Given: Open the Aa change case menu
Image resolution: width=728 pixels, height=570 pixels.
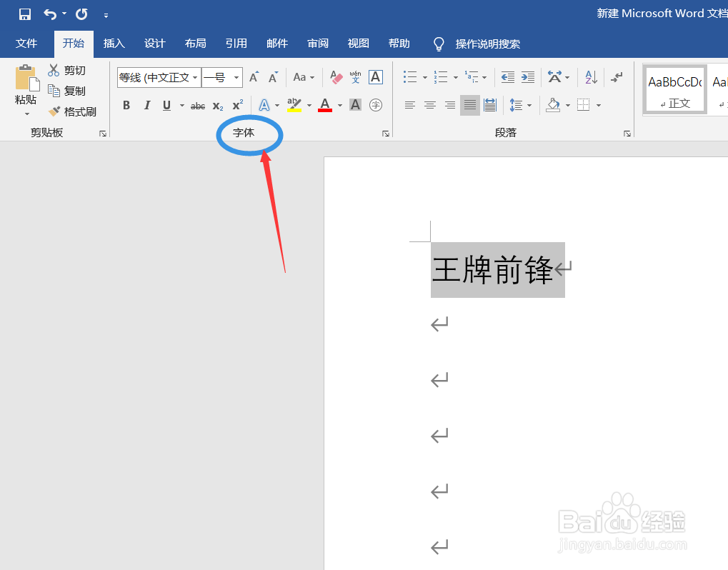Looking at the screenshot, I should [304, 77].
